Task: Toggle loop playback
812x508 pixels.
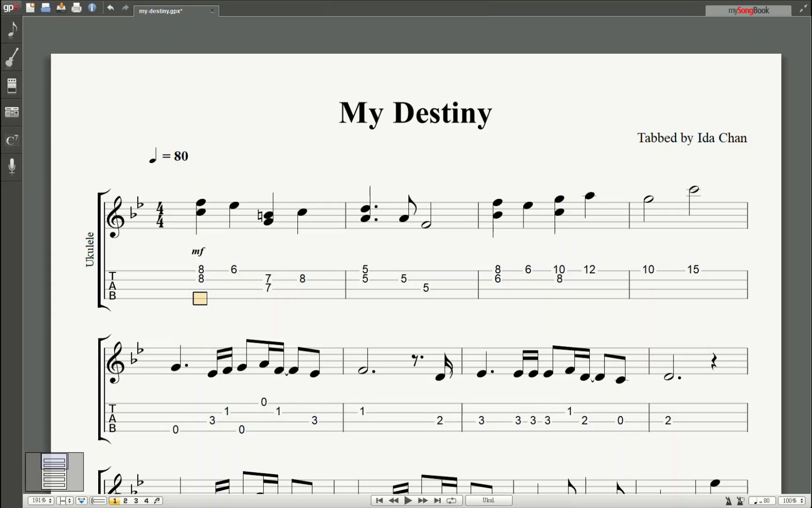Action: coord(452,500)
